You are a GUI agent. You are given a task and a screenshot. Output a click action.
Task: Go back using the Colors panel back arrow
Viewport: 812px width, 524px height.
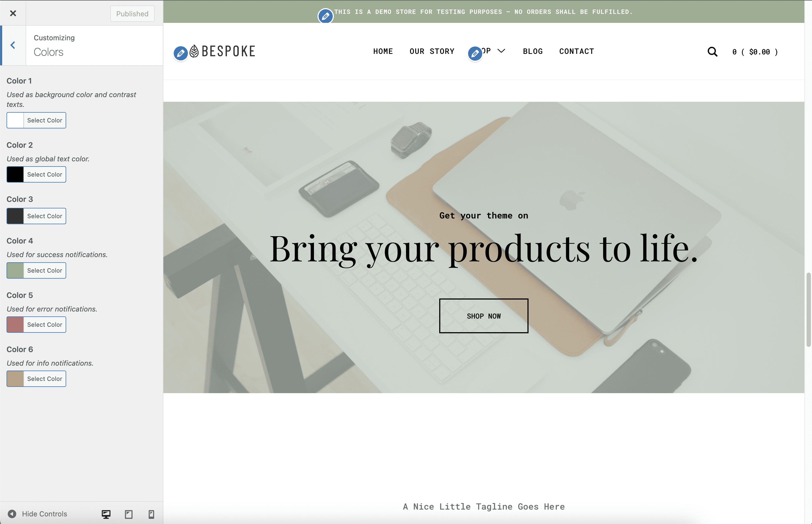[x=13, y=45]
